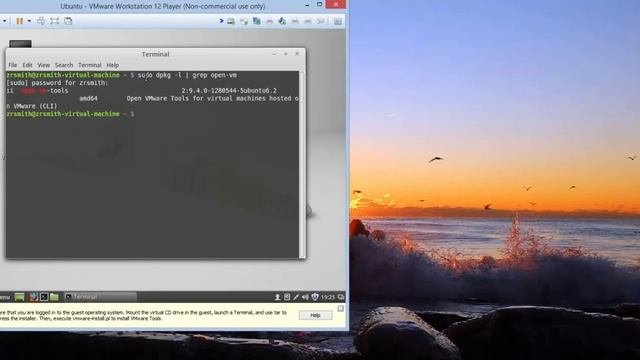Click the sound card device icon
This screenshot has height=360, width=640.
point(282,21)
